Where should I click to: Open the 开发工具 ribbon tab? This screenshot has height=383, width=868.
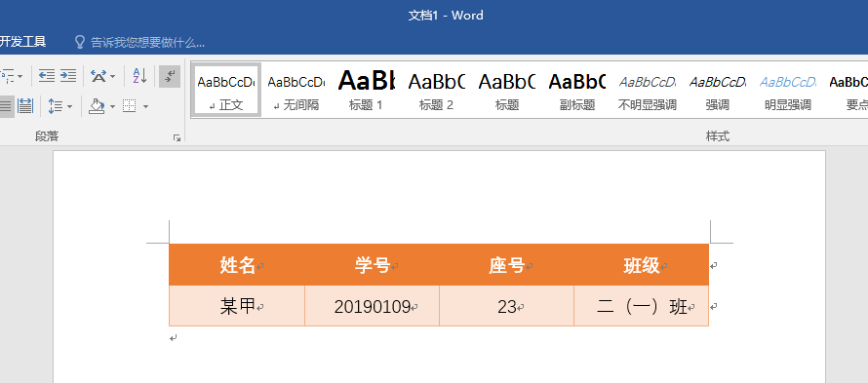(22, 42)
